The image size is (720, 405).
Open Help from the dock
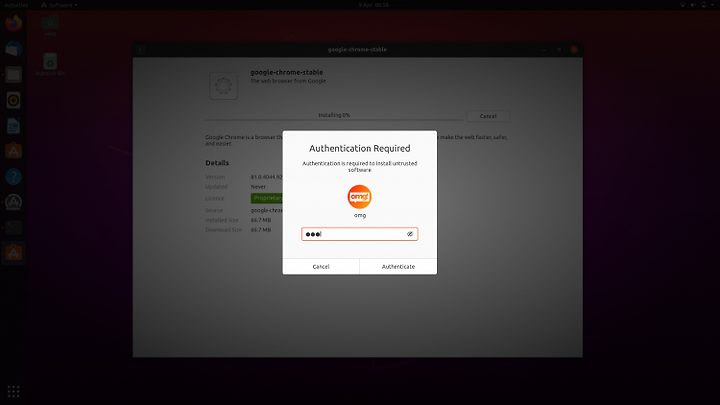coord(13,177)
